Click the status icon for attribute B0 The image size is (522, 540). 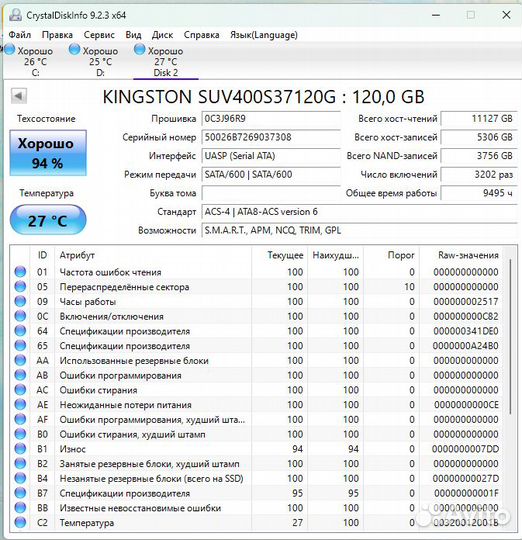pos(20,434)
